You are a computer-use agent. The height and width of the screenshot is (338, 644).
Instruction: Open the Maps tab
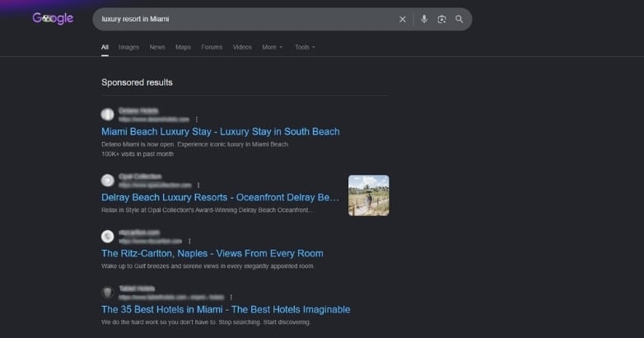pos(183,47)
